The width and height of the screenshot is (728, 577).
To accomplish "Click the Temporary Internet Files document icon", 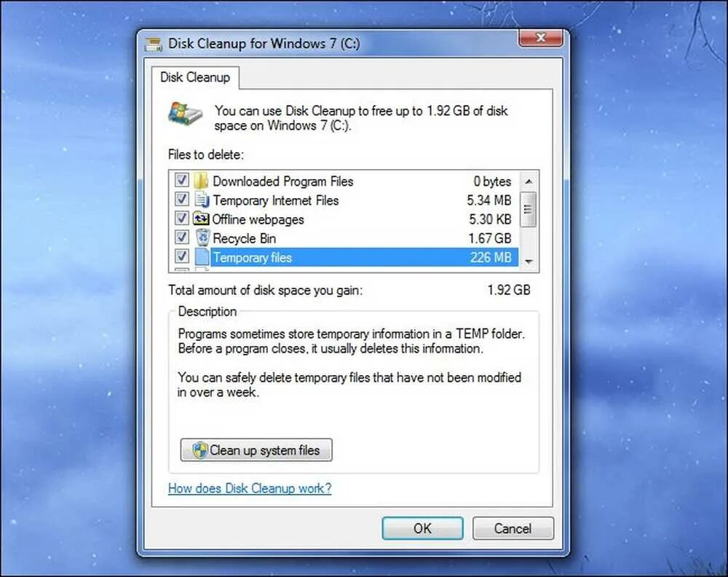I will pyautogui.click(x=202, y=200).
